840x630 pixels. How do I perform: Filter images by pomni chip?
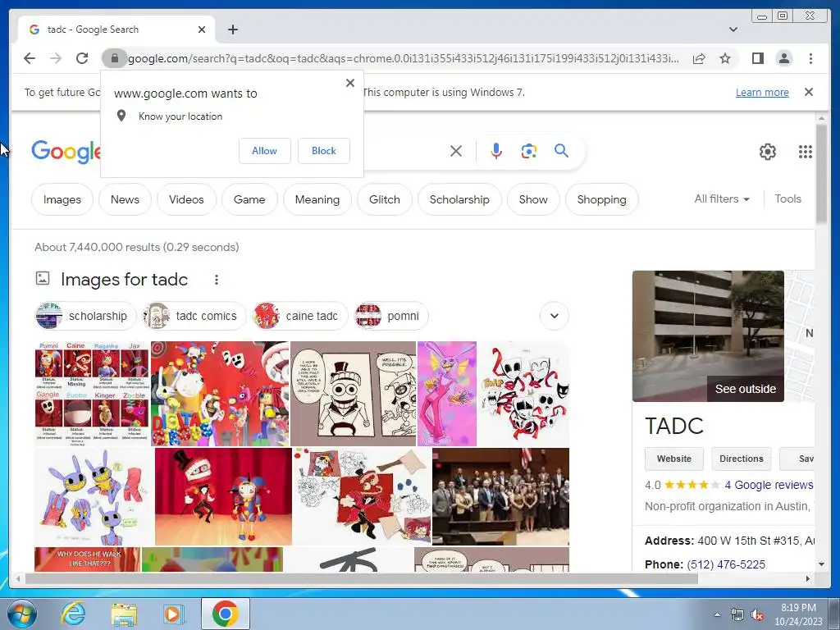coord(391,316)
